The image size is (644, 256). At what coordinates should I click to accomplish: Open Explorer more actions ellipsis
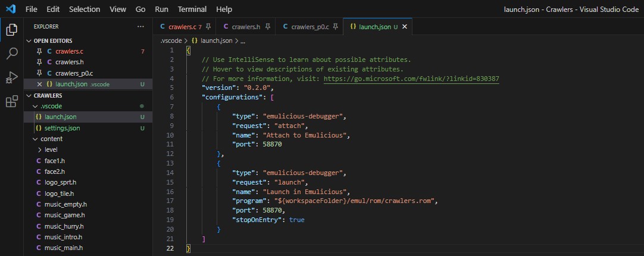141,26
